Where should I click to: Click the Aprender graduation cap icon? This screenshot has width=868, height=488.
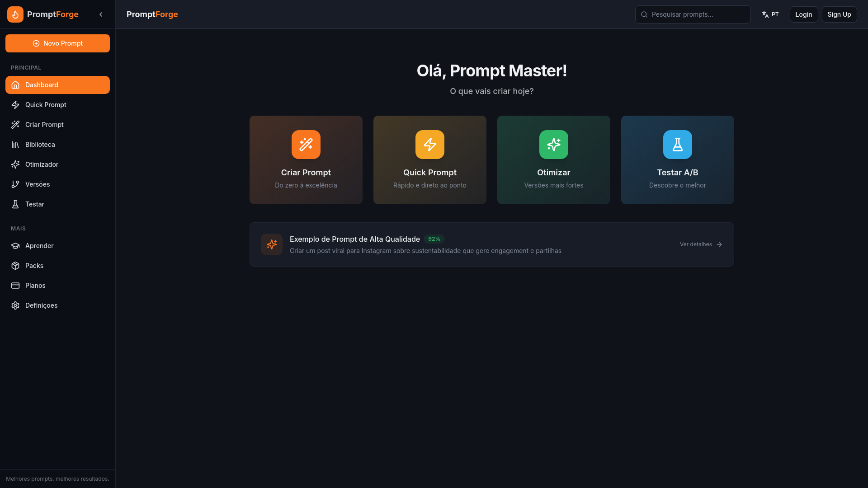15,246
